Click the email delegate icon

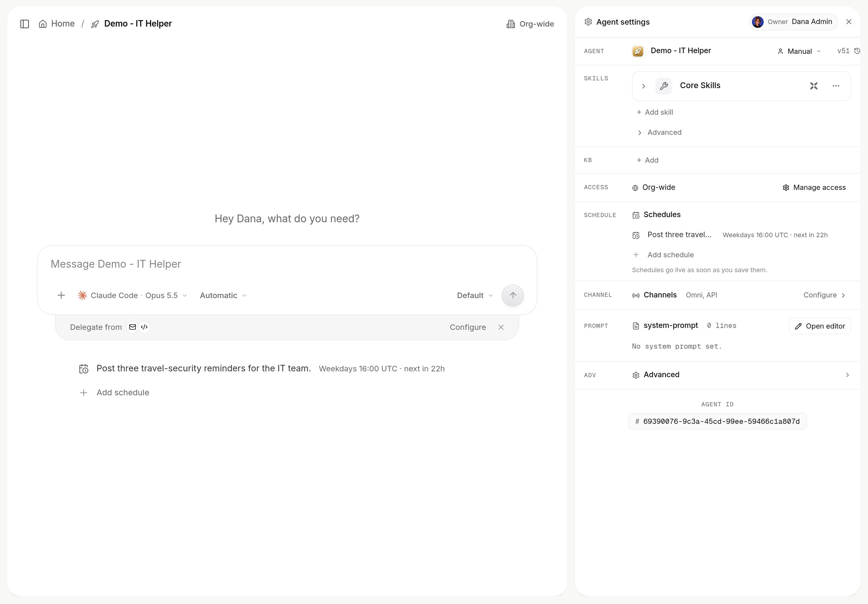coord(132,327)
